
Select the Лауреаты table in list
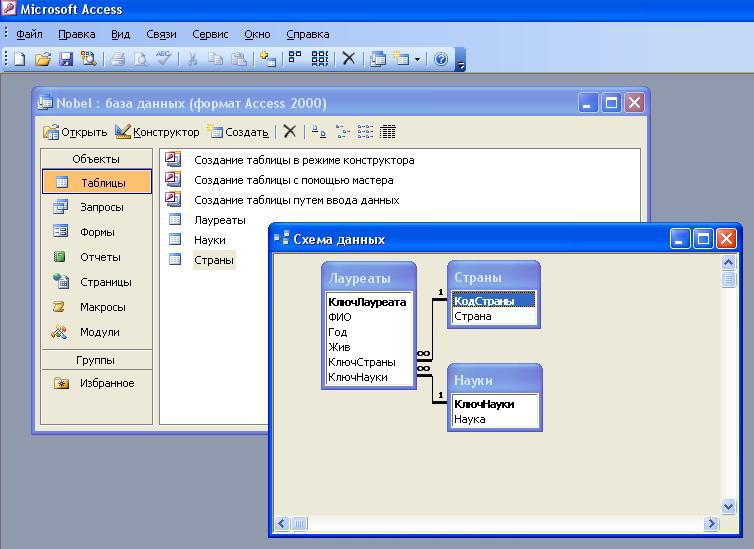point(220,220)
